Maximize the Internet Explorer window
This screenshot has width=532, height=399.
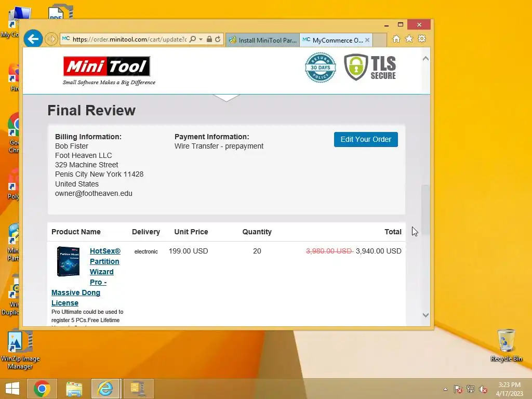401,25
